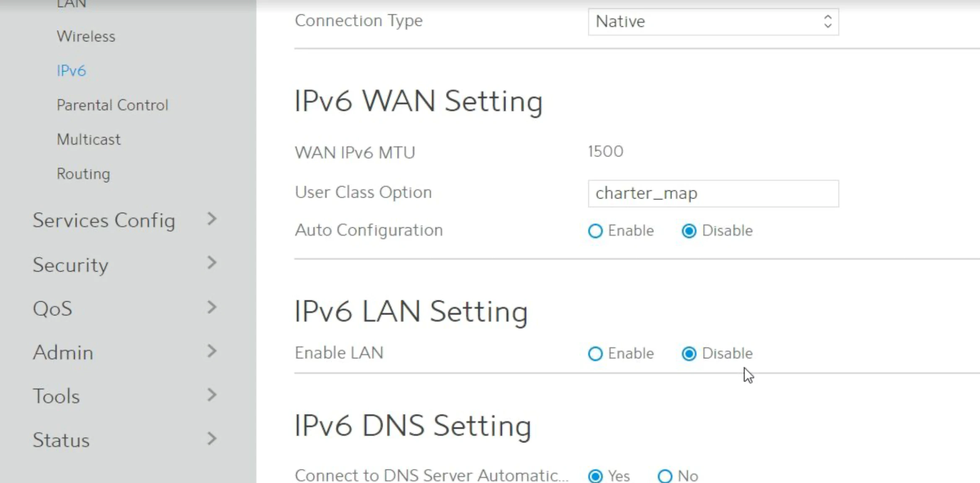The height and width of the screenshot is (483, 980).
Task: Enable Auto Configuration
Action: 595,231
